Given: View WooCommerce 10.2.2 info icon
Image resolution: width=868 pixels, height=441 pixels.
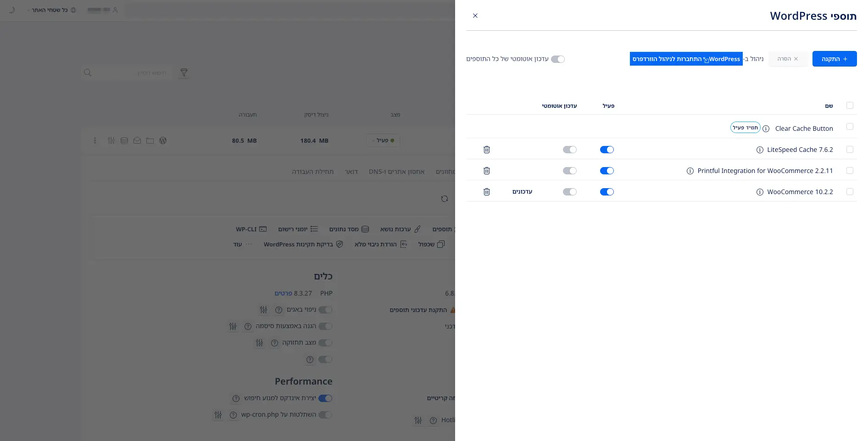Looking at the screenshot, I should (760, 192).
